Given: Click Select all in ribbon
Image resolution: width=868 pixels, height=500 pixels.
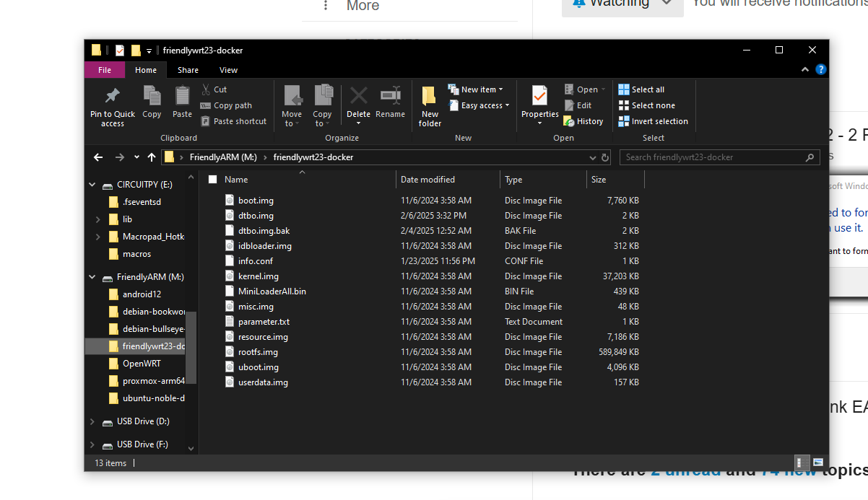Looking at the screenshot, I should [x=641, y=89].
